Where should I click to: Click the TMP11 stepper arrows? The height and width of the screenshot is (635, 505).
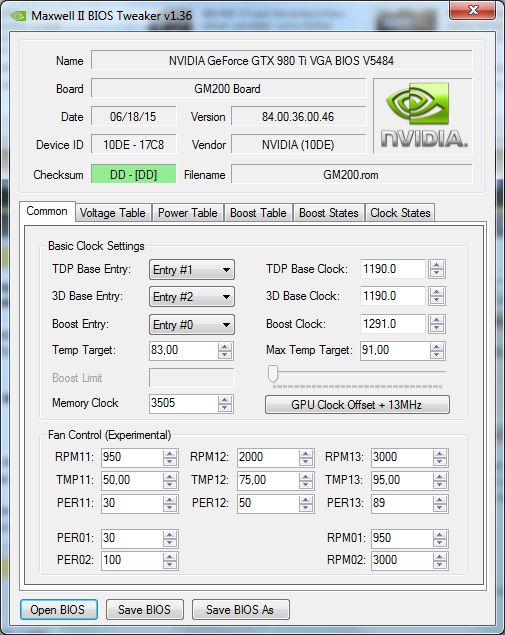(170, 481)
